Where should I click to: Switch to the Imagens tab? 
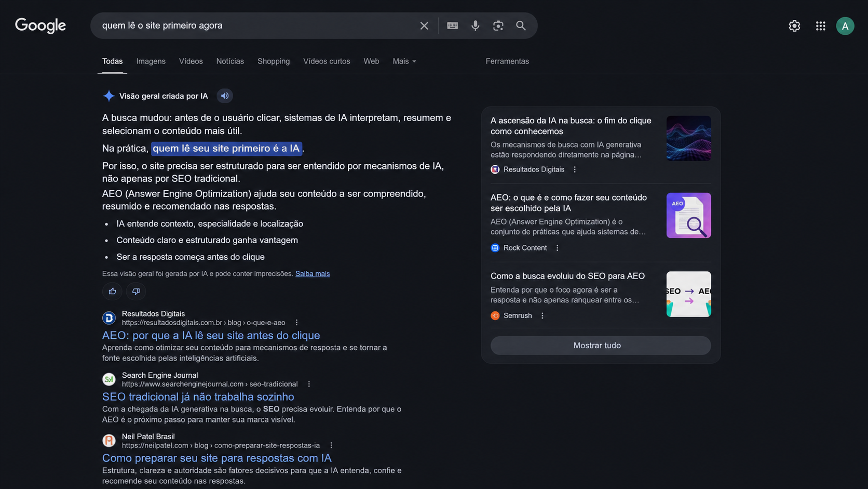tap(151, 61)
